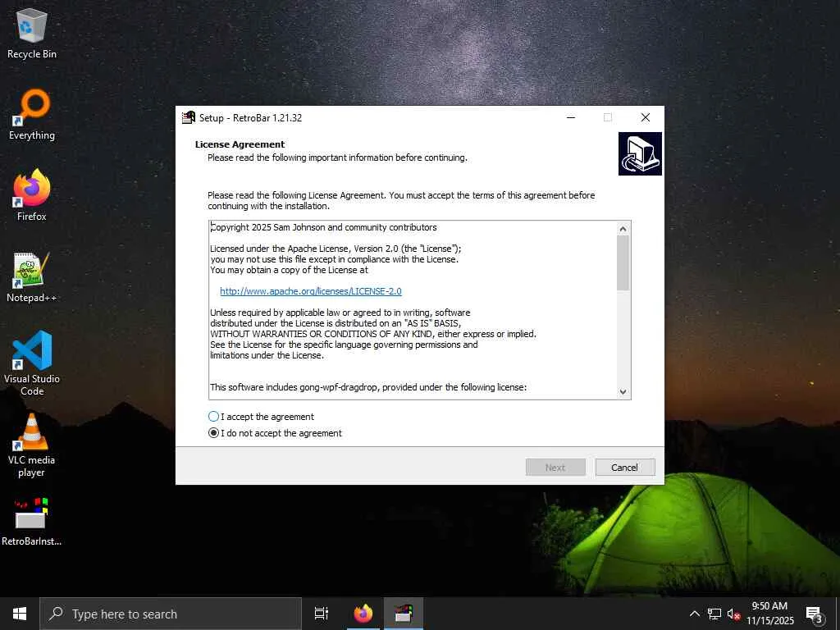Click the "WITHOUT WARRANTIES OR CONDITIONS" line
This screenshot has width=840, height=630.
point(373,334)
